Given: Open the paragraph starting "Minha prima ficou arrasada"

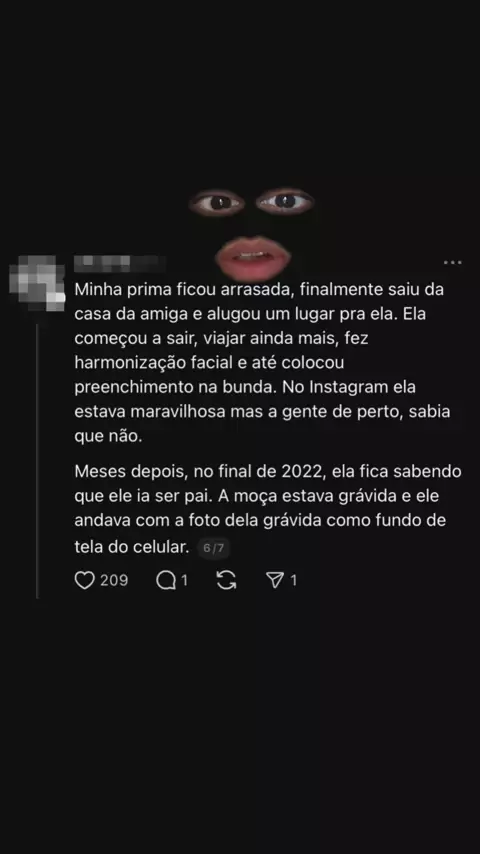Looking at the screenshot, I should 262,363.
